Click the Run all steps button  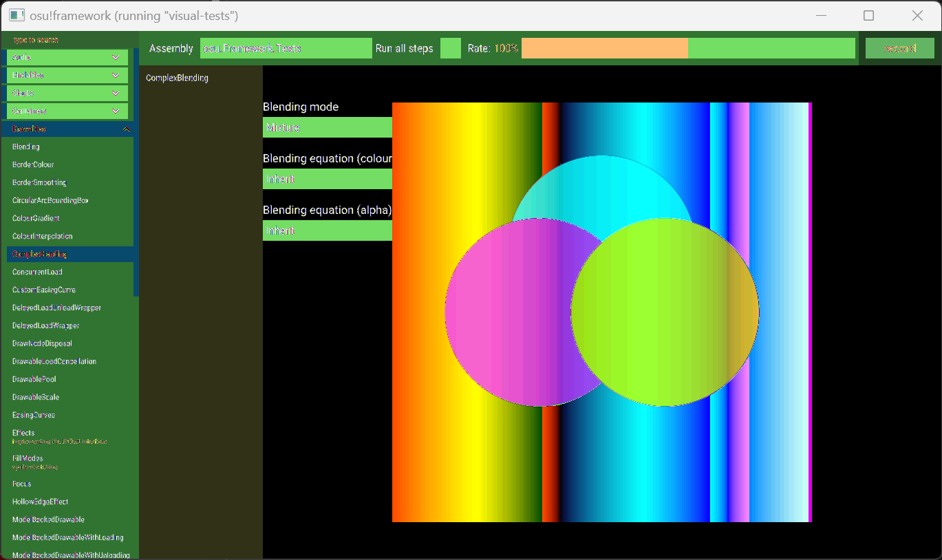tap(405, 48)
